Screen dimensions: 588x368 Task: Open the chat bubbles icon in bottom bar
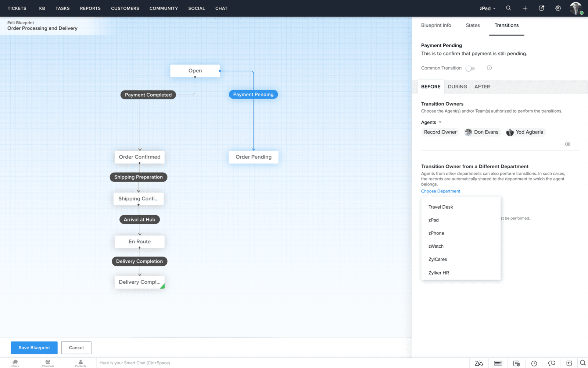[552, 363]
